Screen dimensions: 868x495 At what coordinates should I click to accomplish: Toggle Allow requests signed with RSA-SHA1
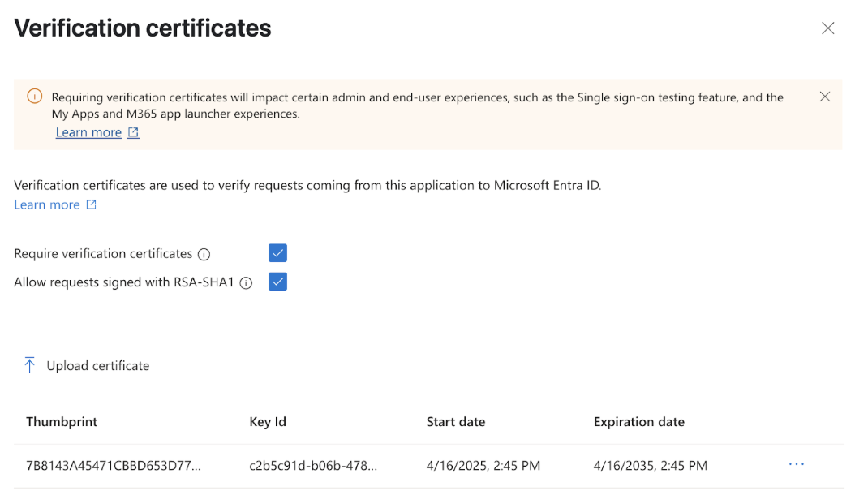coord(277,282)
